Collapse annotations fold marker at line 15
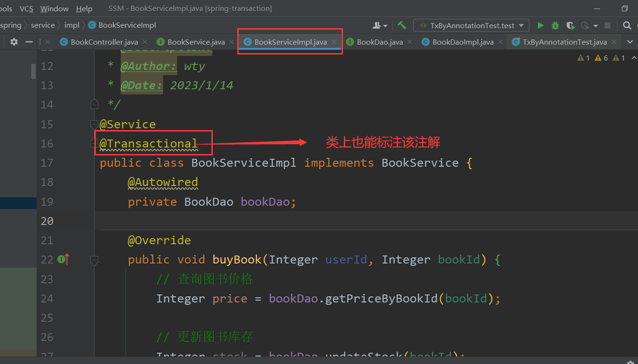Image resolution: width=638 pixels, height=364 pixels. (94, 124)
